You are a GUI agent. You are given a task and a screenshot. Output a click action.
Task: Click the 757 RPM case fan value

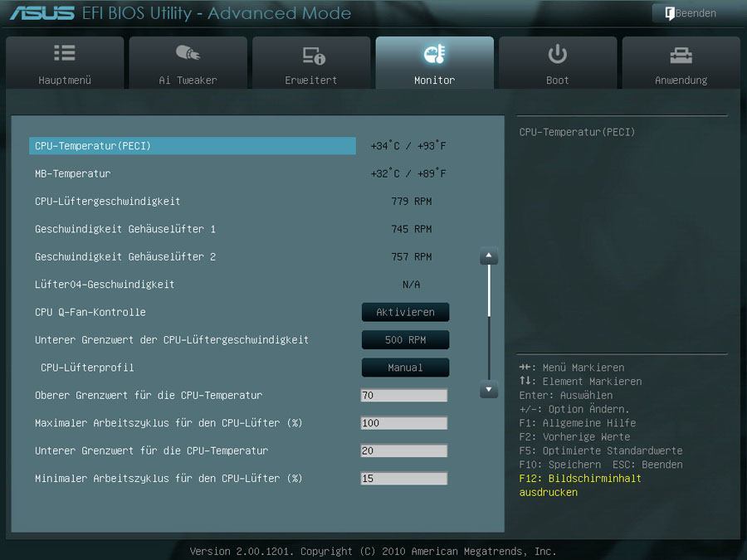coord(412,256)
